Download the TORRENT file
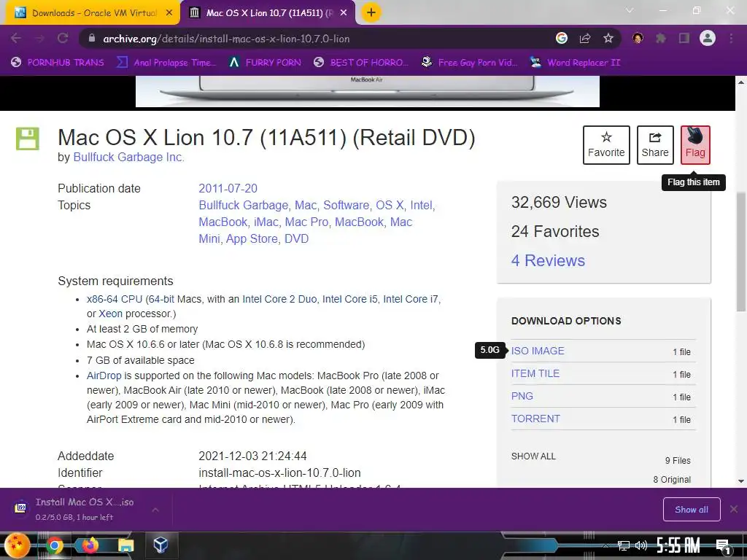The width and height of the screenshot is (747, 560). pyautogui.click(x=535, y=419)
